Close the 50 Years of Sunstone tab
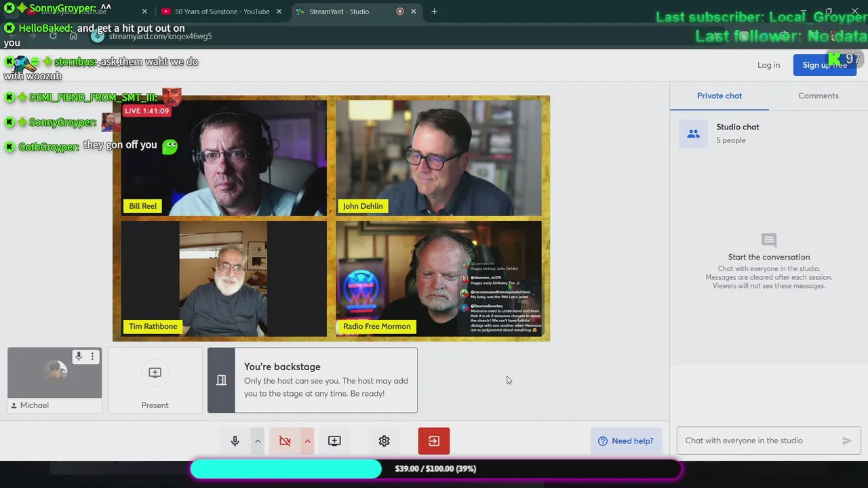 pos(279,12)
